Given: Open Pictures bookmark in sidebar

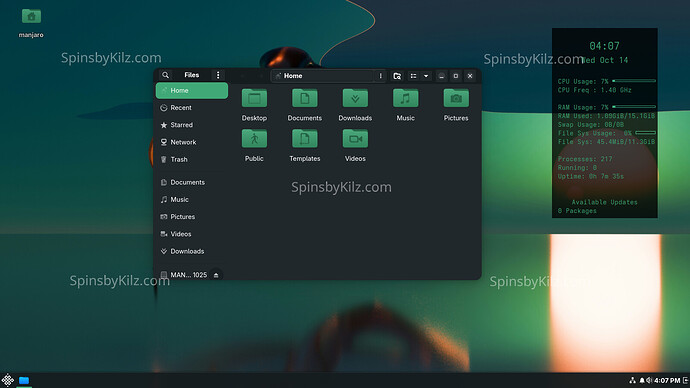Looking at the screenshot, I should (192, 216).
